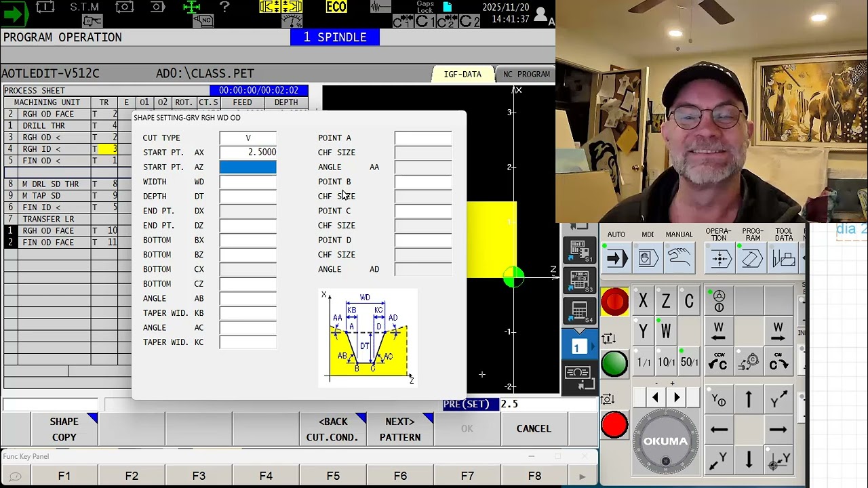Click the green cycle start button
Screen dimensions: 868x488
click(x=614, y=363)
